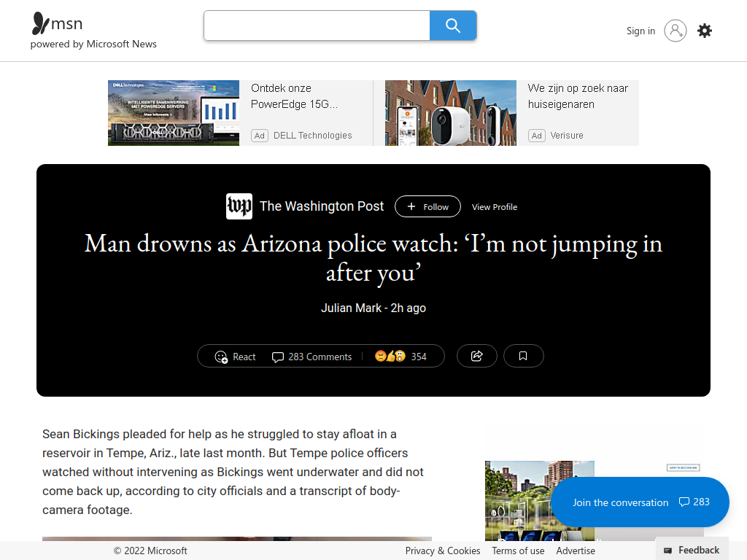Click the user profile avatar icon
The width and height of the screenshot is (747, 560).
pyautogui.click(x=676, y=31)
